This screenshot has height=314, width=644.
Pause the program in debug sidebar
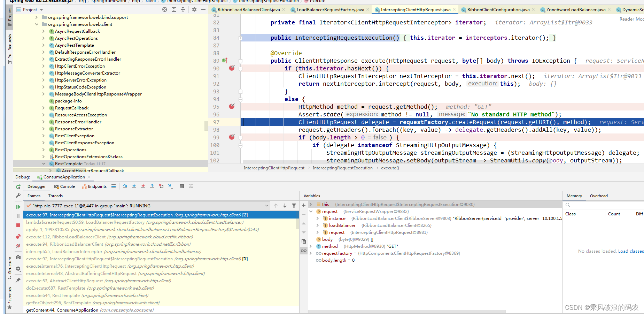[18, 216]
